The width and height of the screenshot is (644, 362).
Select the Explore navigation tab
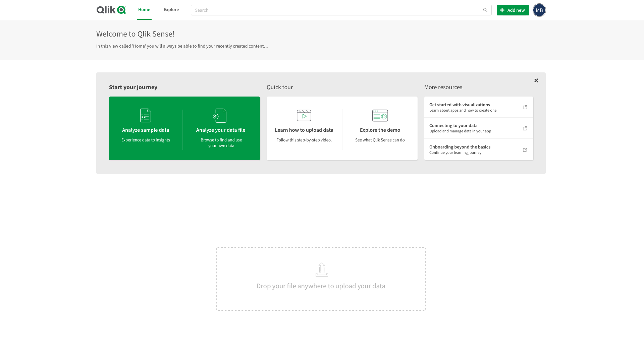[x=171, y=9]
